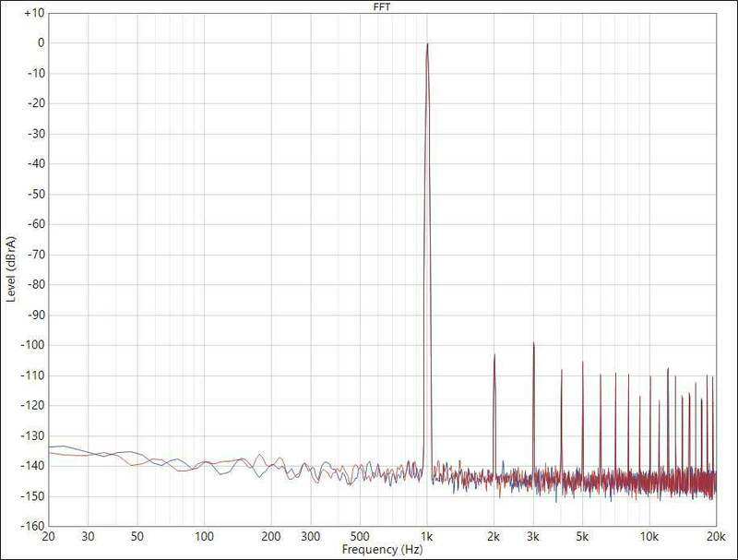Click the third harmonic peak at 3 kHz
Screen dimensions: 738x560
coord(533,343)
